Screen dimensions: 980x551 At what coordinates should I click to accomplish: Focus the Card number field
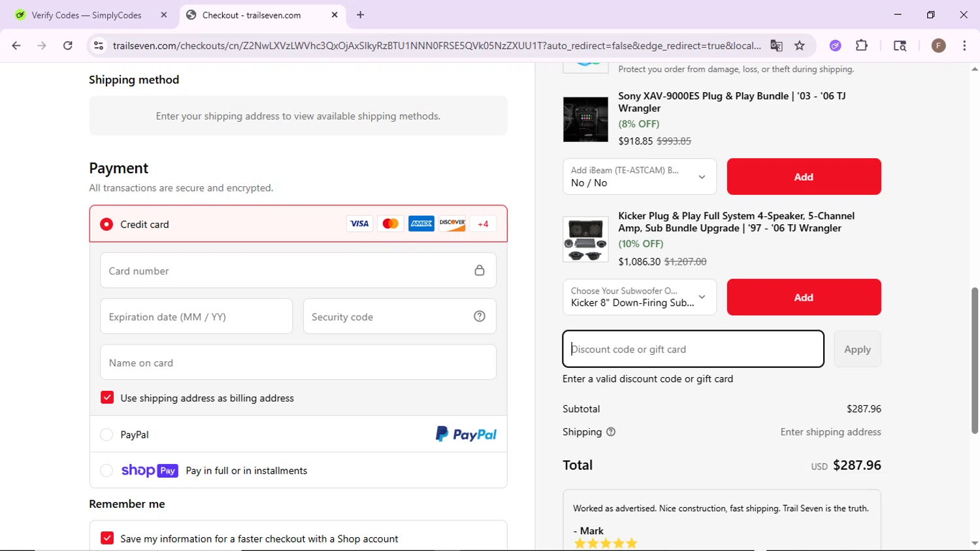298,271
